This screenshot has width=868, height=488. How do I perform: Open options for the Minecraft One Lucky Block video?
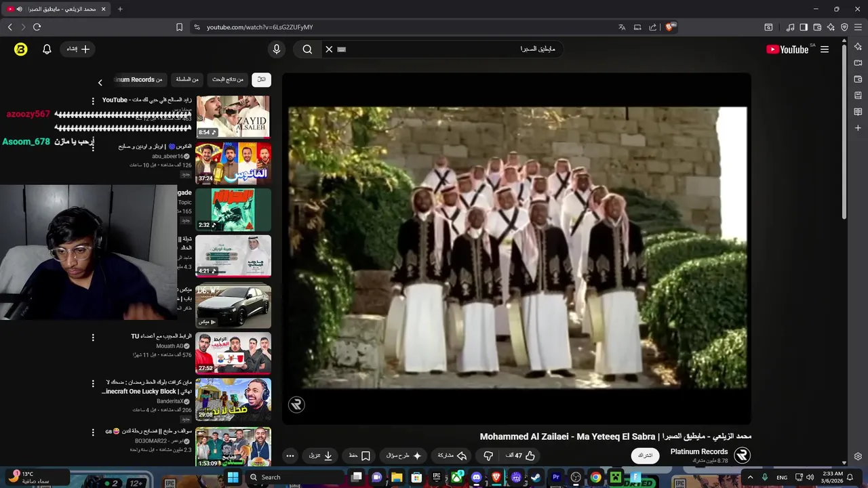(x=93, y=384)
